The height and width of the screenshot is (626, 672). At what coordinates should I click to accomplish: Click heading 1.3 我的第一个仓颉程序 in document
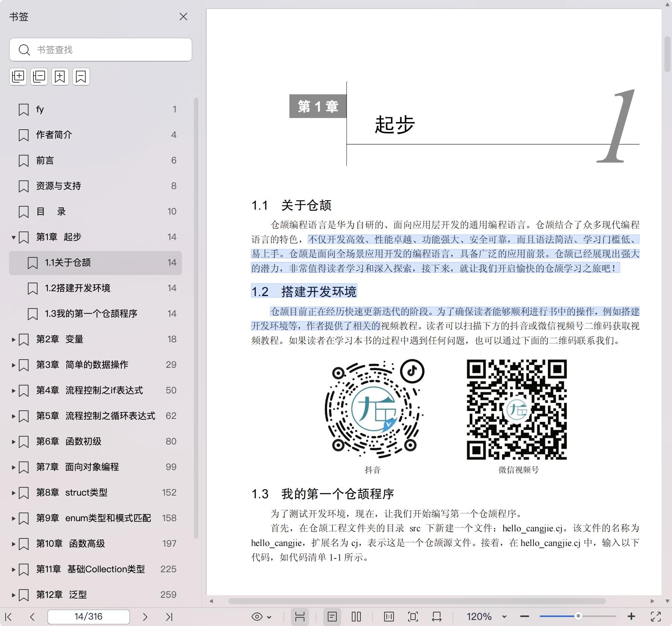(x=322, y=494)
